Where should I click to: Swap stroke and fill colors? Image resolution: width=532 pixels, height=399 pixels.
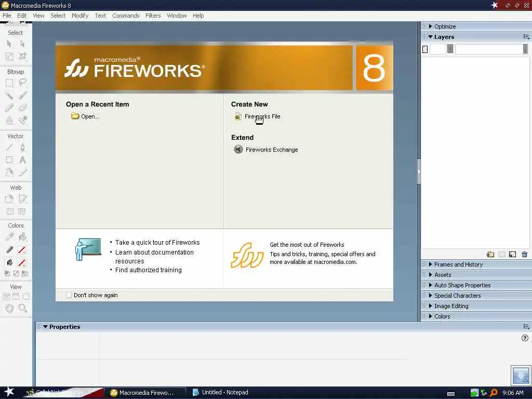coord(24,273)
